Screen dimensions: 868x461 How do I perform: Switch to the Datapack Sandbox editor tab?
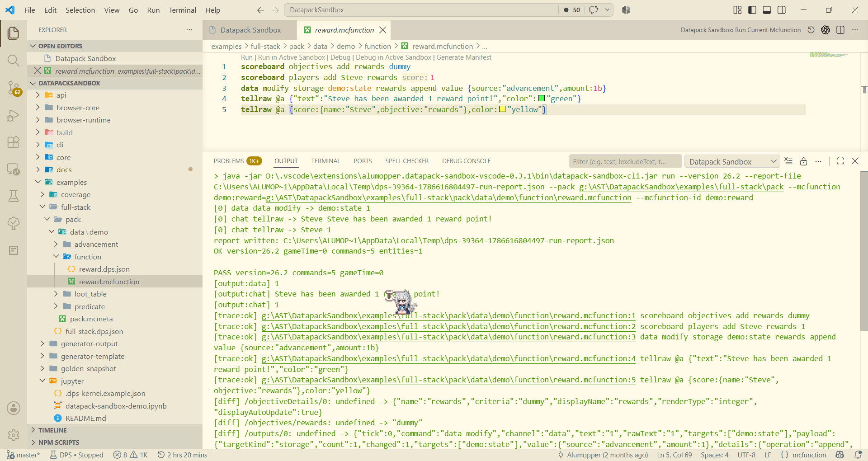(x=250, y=30)
